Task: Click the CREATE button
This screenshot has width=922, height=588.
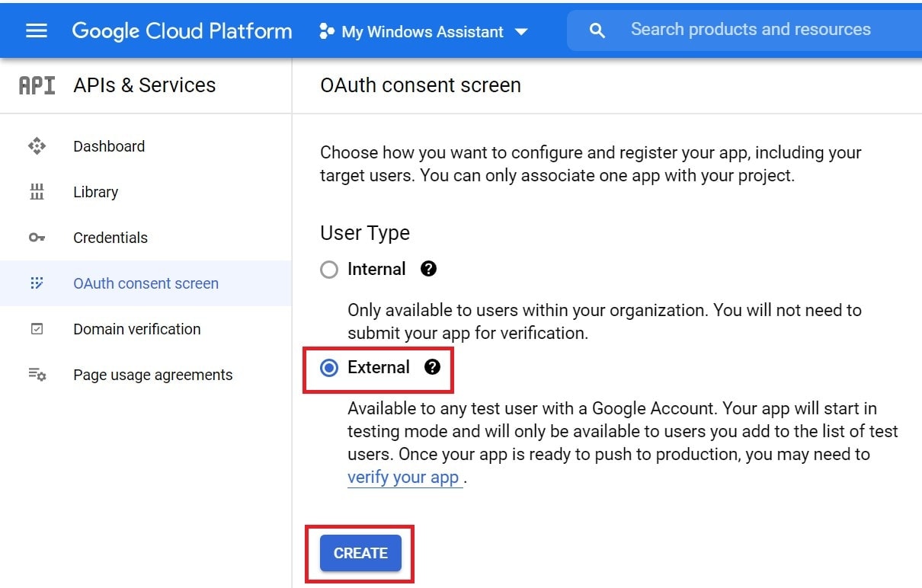Action: 360,553
